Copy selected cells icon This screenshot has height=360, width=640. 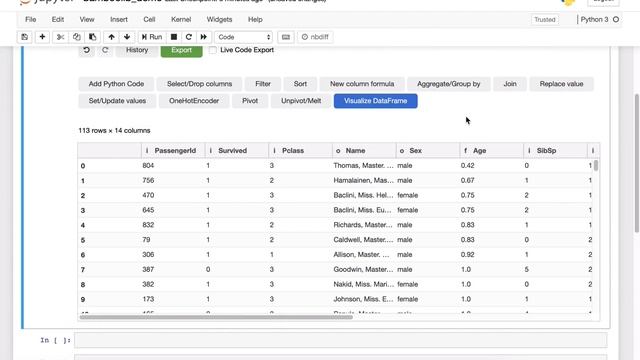[x=76, y=37]
